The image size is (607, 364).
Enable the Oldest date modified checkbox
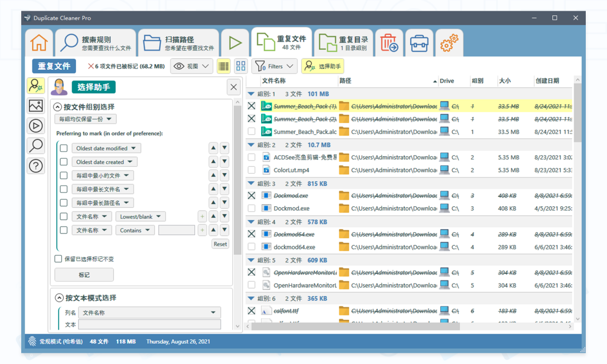coord(64,148)
